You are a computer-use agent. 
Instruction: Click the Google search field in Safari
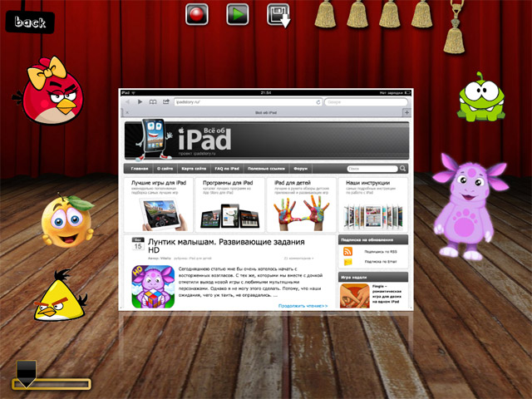[366, 102]
